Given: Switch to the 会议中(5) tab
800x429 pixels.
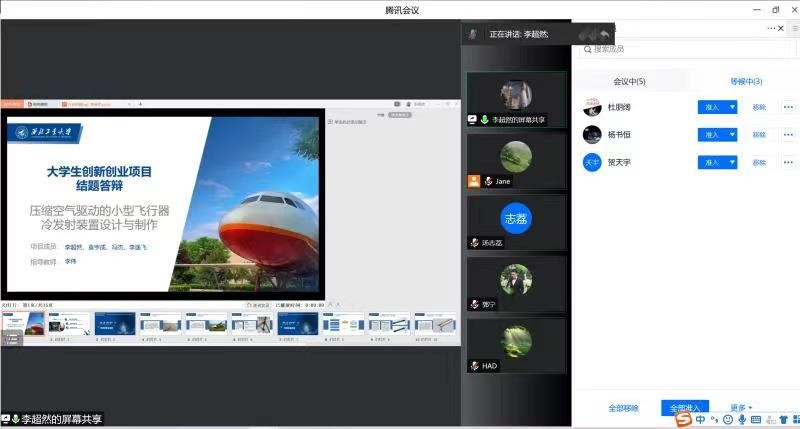Looking at the screenshot, I should [x=629, y=81].
